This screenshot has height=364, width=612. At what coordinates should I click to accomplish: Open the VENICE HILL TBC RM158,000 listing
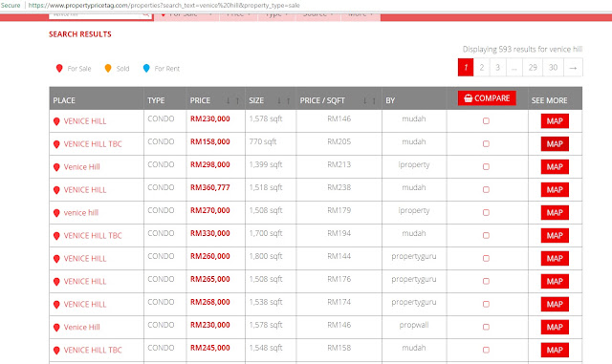click(93, 144)
